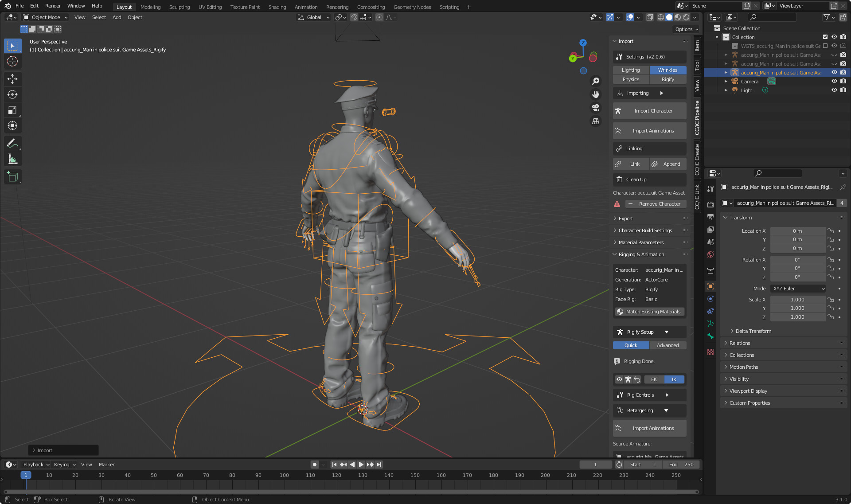The image size is (851, 504).
Task: Open the CC/iC Create sidebar tab
Action: [x=697, y=159]
